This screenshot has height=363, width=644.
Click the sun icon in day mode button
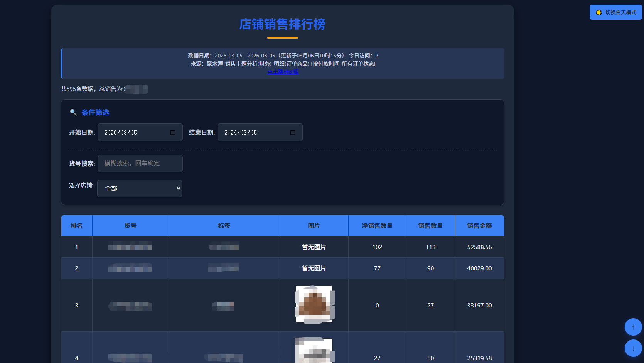[x=598, y=12]
